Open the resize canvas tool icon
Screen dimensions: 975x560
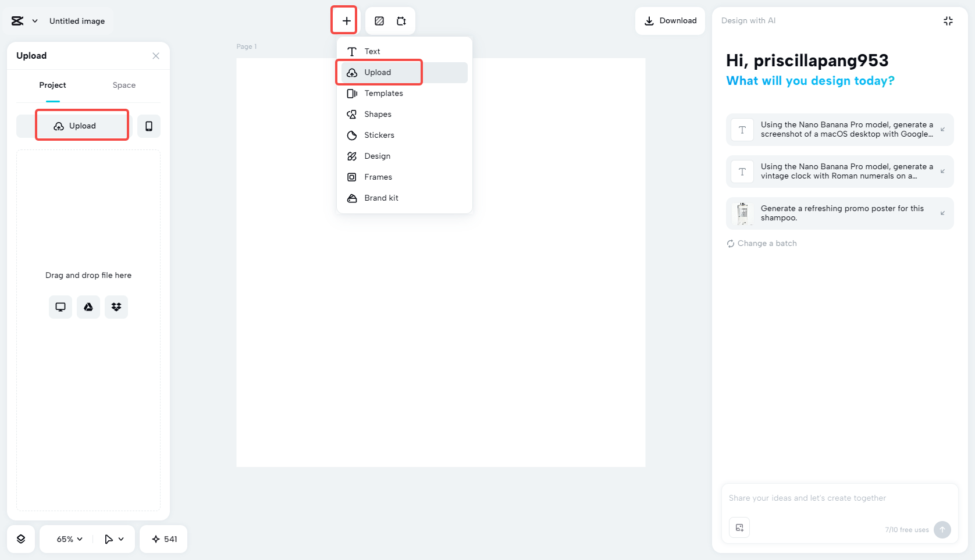(x=401, y=20)
